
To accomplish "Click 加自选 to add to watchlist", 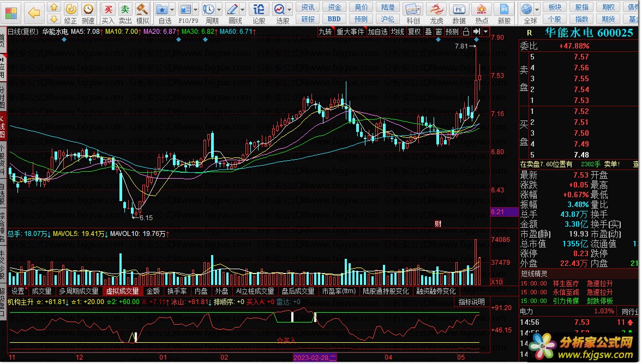I will pyautogui.click(x=377, y=32).
